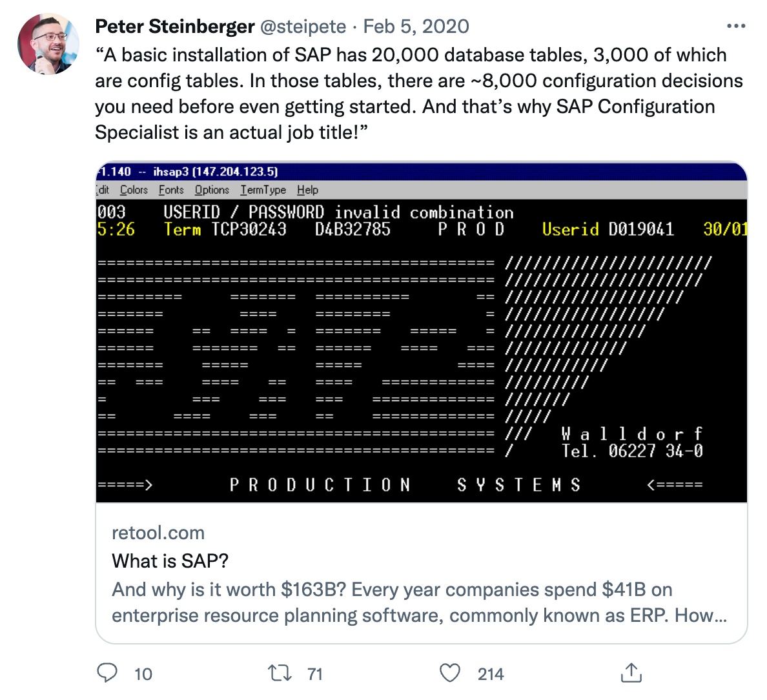767x700 pixels.
Task: Click the like count 214
Action: (491, 674)
